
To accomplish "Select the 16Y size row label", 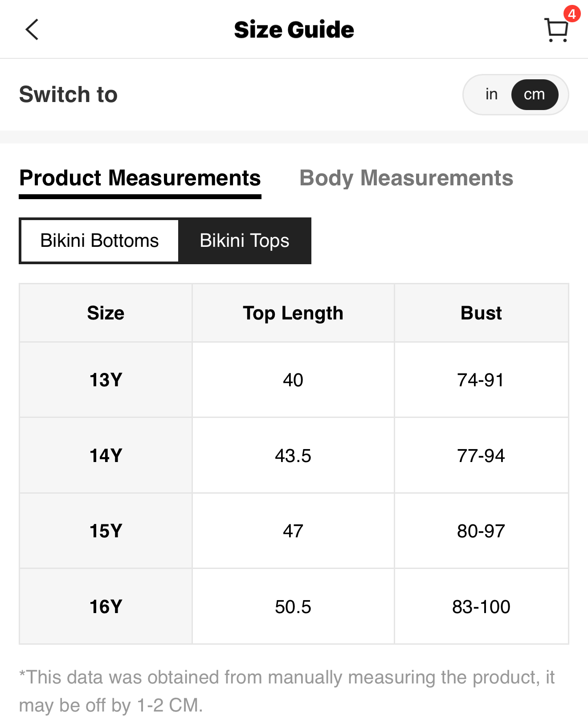I will (x=106, y=606).
